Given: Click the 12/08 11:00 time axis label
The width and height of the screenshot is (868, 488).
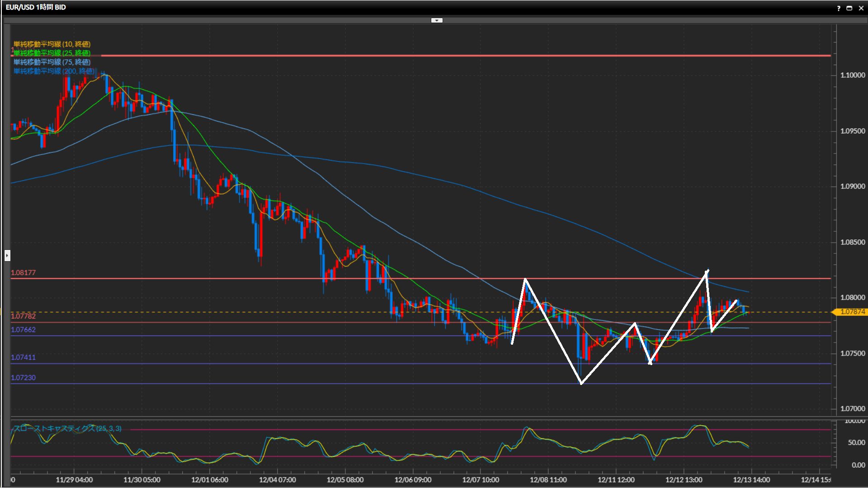Looking at the screenshot, I should [x=548, y=480].
